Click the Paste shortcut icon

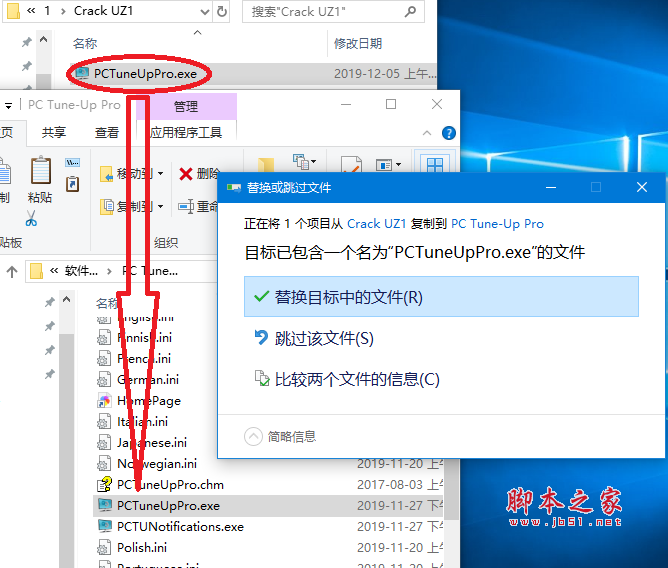click(x=72, y=184)
